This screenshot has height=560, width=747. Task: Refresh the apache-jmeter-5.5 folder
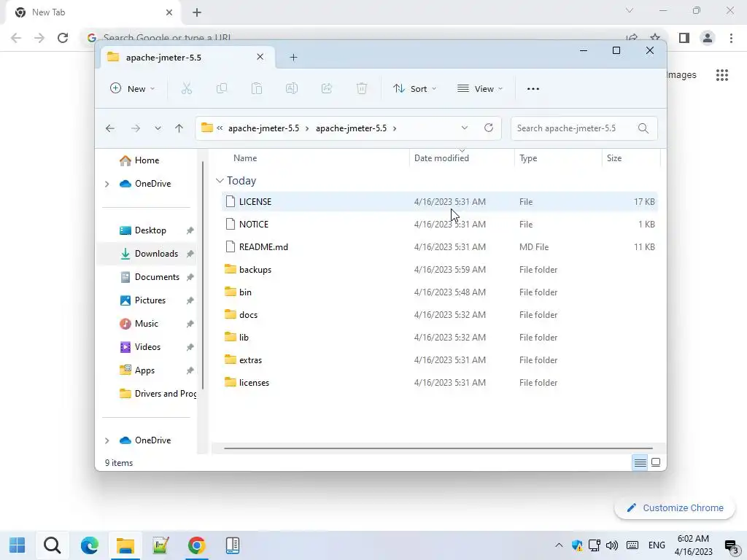pyautogui.click(x=488, y=128)
